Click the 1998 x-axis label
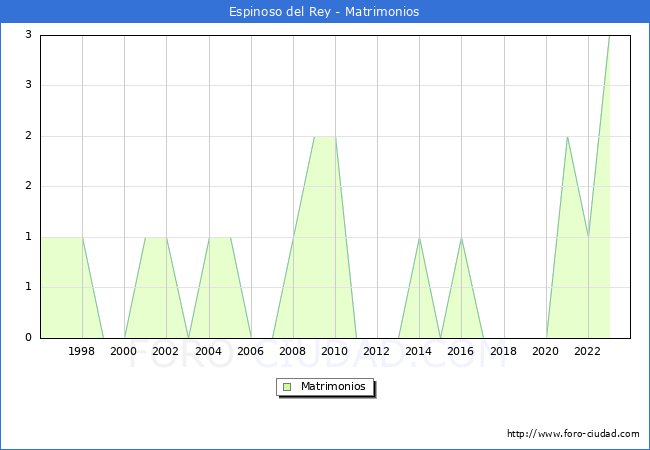 click(x=81, y=351)
